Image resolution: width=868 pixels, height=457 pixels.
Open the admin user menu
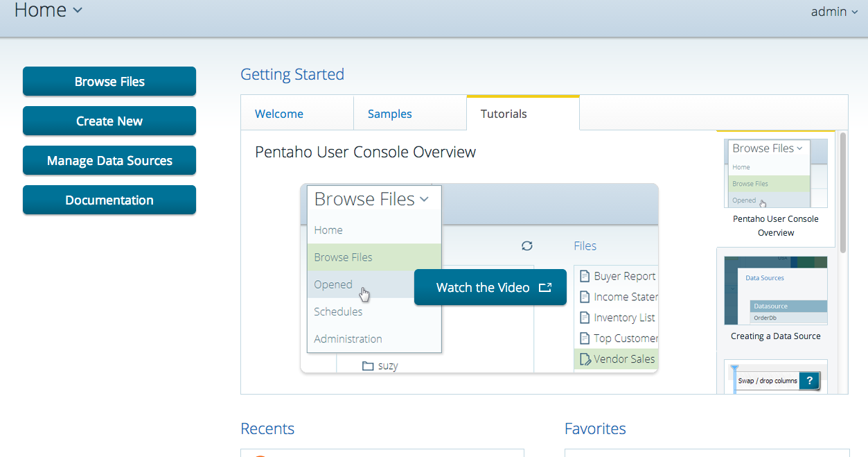tap(834, 12)
